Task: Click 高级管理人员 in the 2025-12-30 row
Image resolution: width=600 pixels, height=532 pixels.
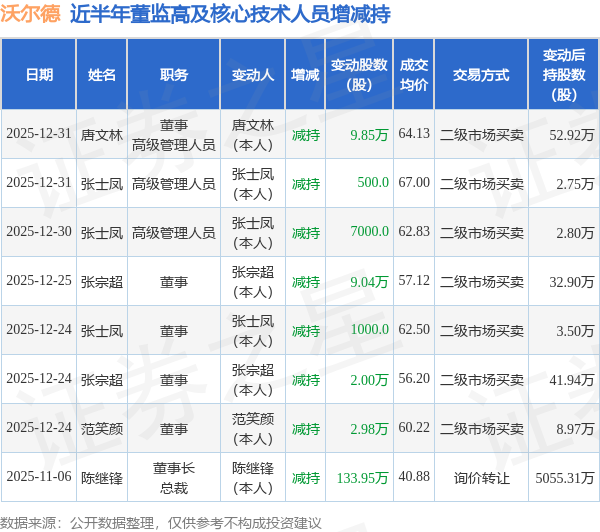Action: click(174, 233)
